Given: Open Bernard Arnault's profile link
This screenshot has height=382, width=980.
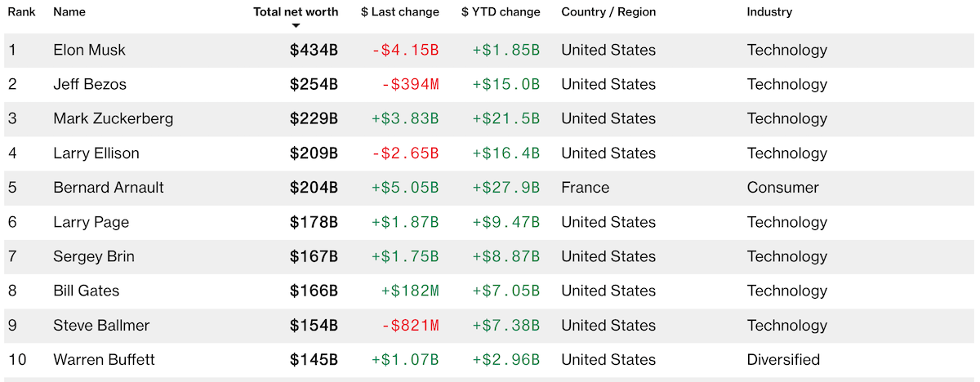Looking at the screenshot, I should click(x=109, y=188).
